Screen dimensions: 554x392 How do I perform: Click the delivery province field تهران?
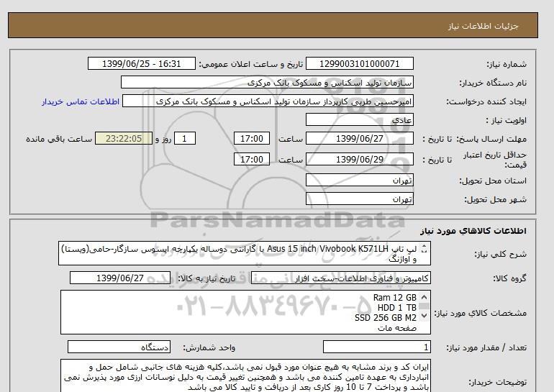point(359,181)
